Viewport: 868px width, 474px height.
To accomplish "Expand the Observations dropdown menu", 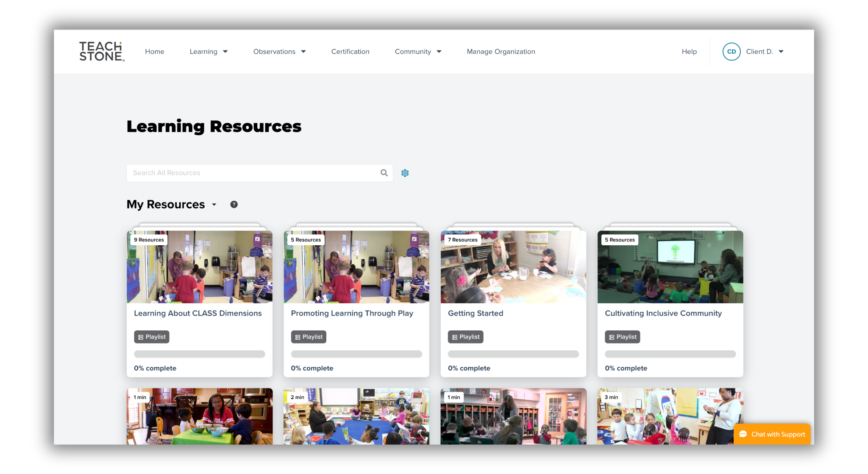I will pyautogui.click(x=279, y=52).
